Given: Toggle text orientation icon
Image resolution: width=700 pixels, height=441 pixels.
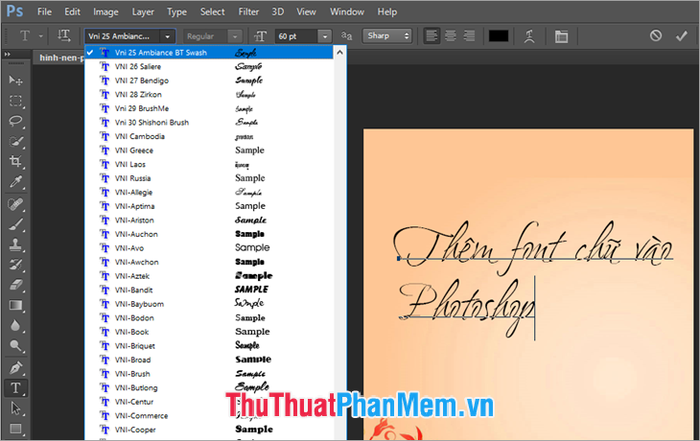Looking at the screenshot, I should pyautogui.click(x=64, y=36).
